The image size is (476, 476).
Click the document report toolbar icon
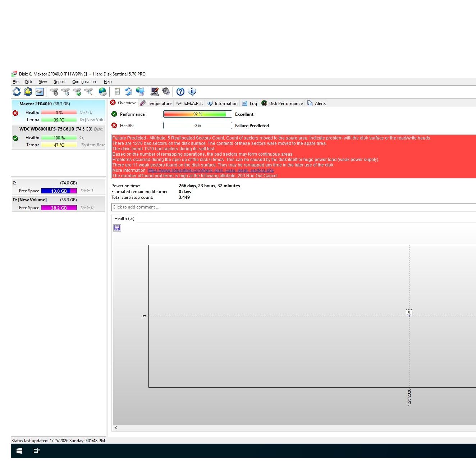(117, 92)
